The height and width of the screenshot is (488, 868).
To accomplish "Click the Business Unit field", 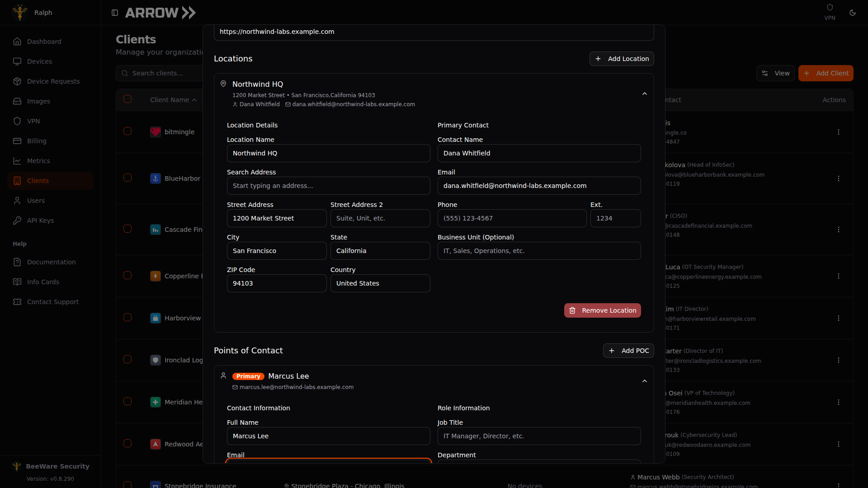I will point(539,251).
